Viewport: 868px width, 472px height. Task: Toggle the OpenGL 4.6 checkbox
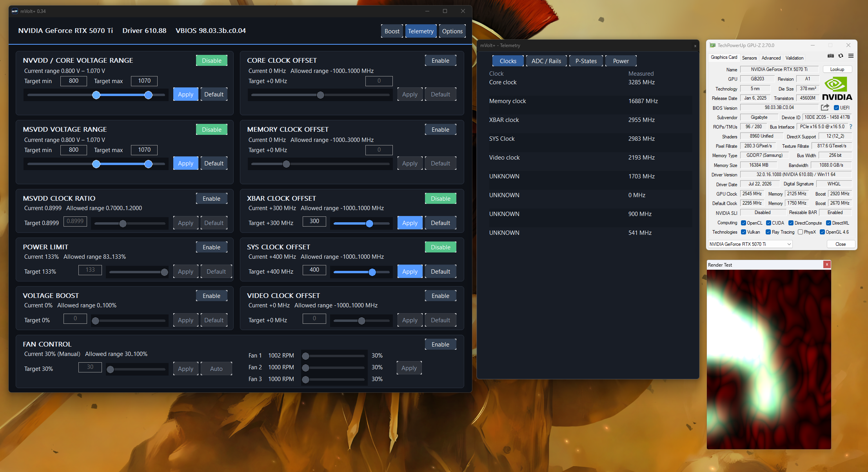pos(822,232)
